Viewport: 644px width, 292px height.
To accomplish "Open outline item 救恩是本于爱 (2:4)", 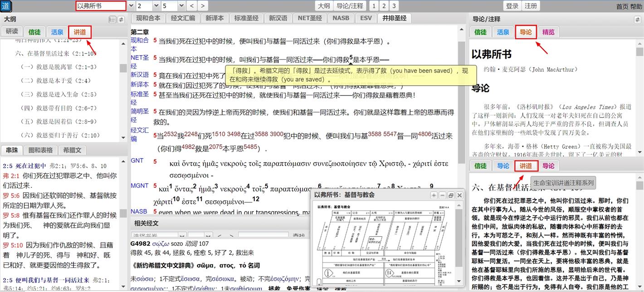I will tap(58, 81).
